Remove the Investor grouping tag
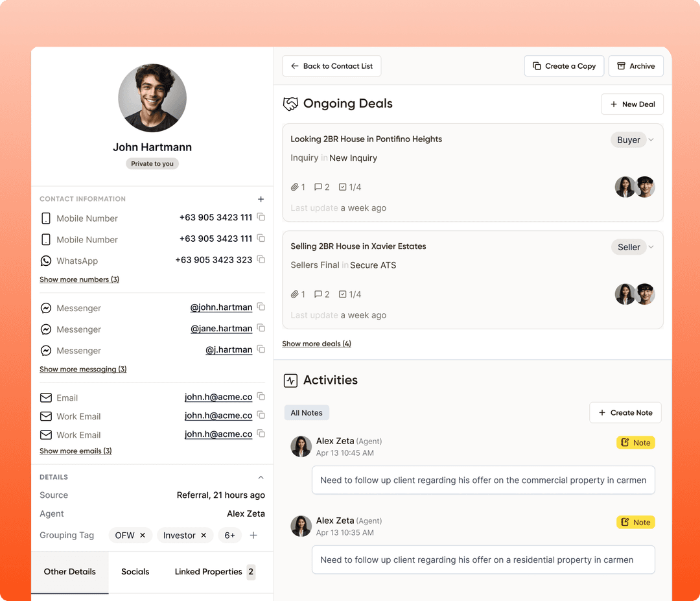Image resolution: width=700 pixels, height=601 pixels. [204, 535]
